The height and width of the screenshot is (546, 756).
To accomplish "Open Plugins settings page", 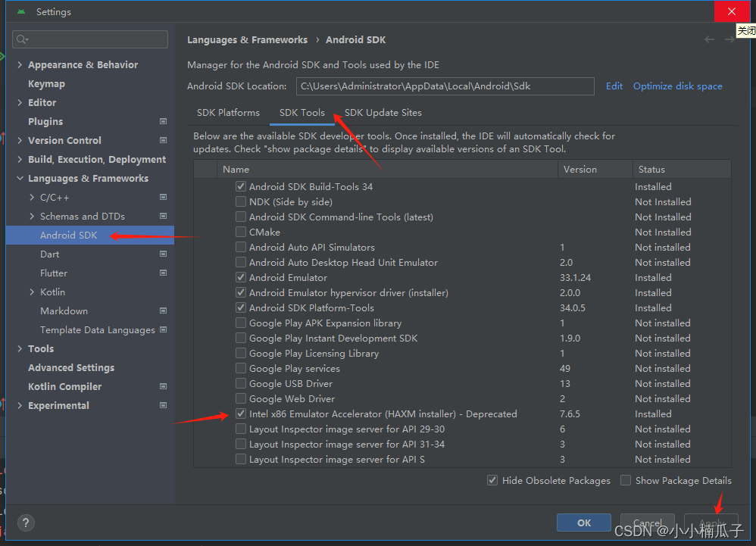I will [45, 121].
